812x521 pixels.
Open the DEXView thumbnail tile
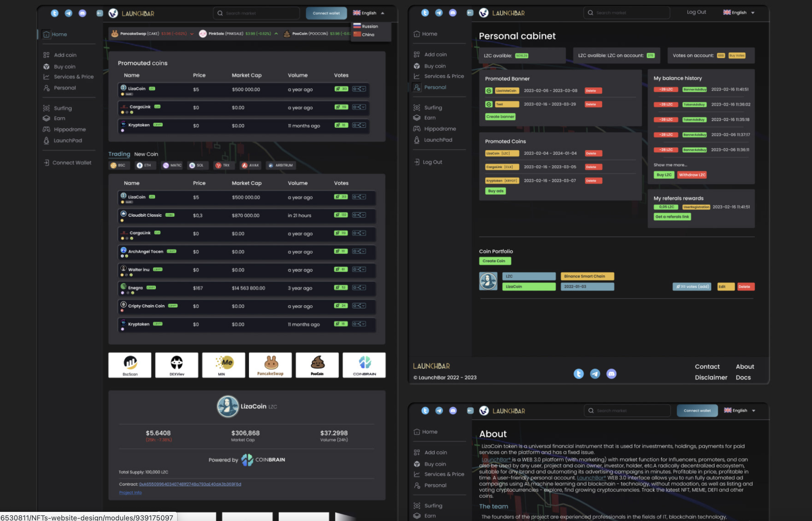point(177,365)
